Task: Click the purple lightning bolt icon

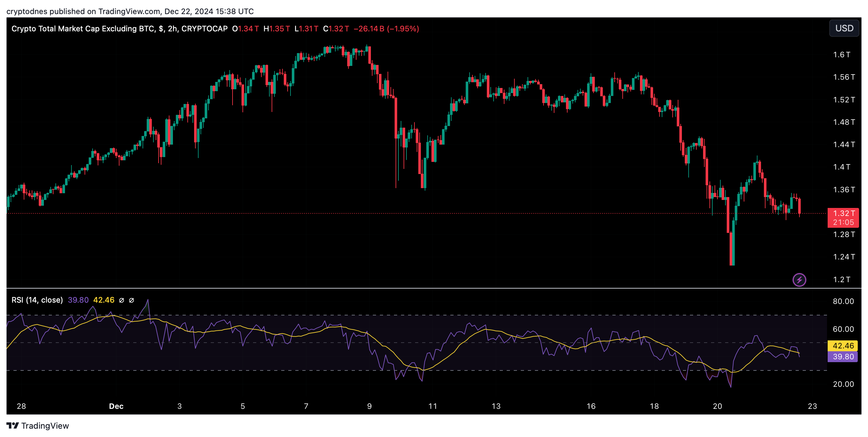Action: click(799, 279)
